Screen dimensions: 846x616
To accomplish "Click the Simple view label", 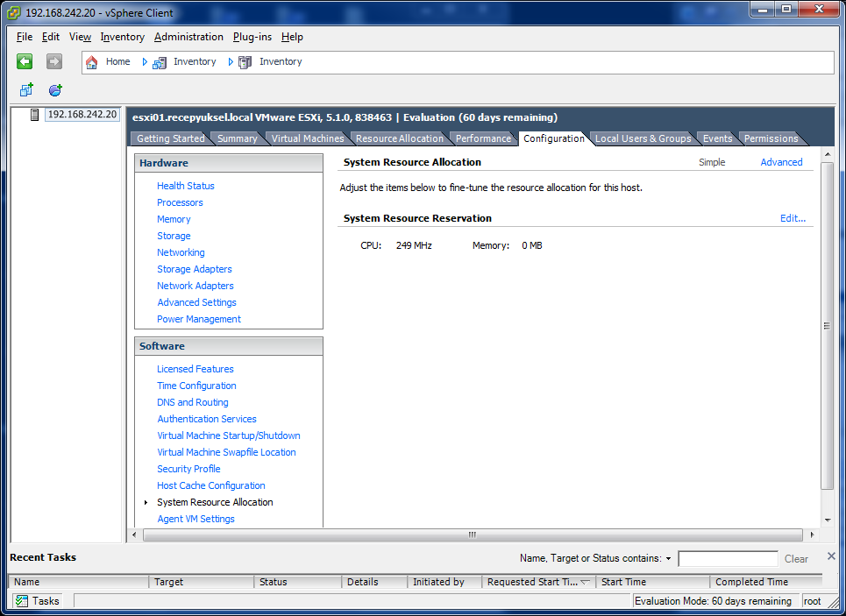I will (712, 162).
